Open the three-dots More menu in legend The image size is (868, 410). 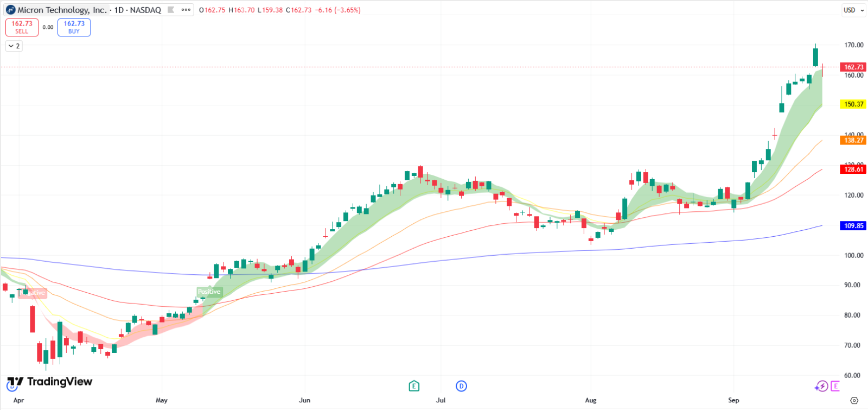pos(186,10)
